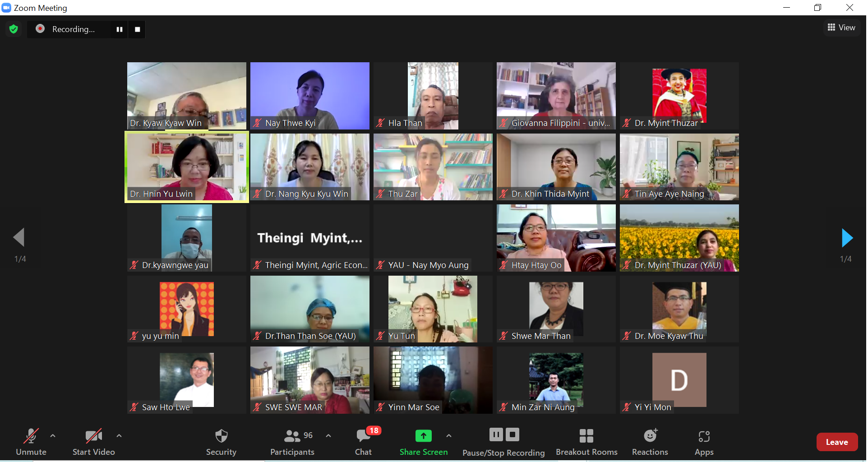Minimize the Zoom Meeting window

[x=786, y=8]
